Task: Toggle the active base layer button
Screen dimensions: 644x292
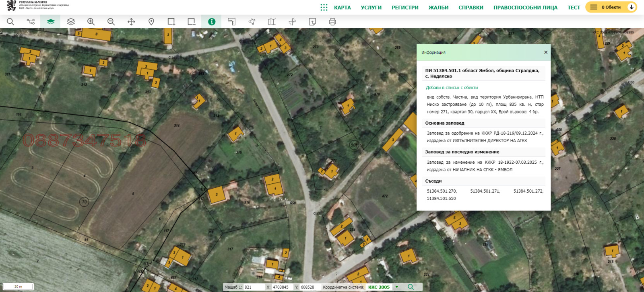Action: 51,22
